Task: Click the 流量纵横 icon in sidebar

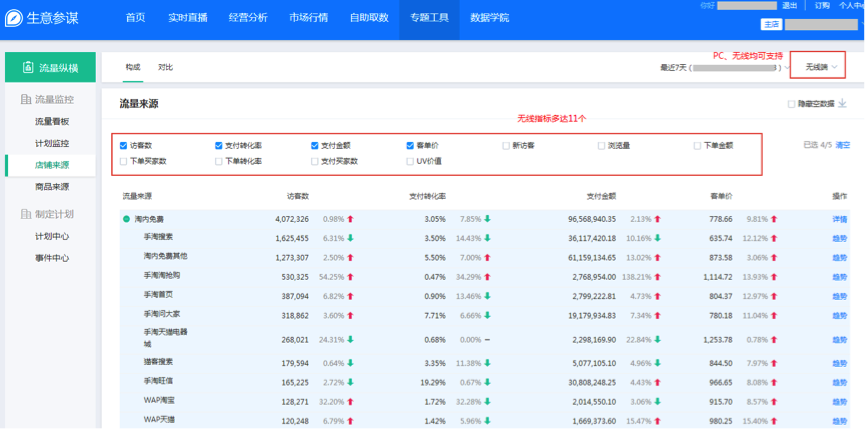Action: tap(27, 68)
